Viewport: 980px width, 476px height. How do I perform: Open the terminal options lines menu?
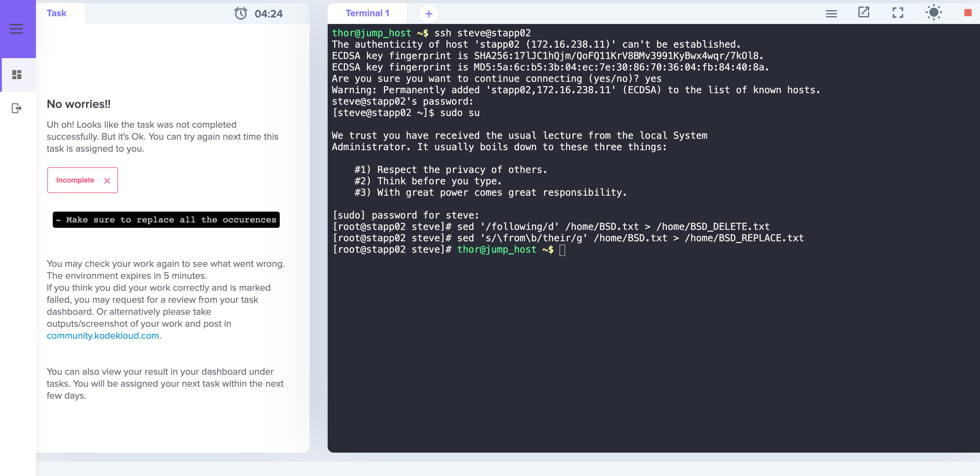pos(831,14)
